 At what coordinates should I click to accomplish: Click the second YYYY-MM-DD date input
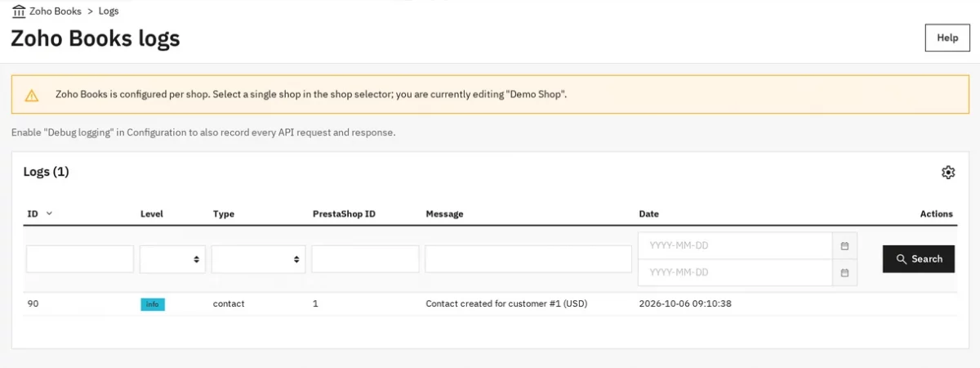coord(735,272)
